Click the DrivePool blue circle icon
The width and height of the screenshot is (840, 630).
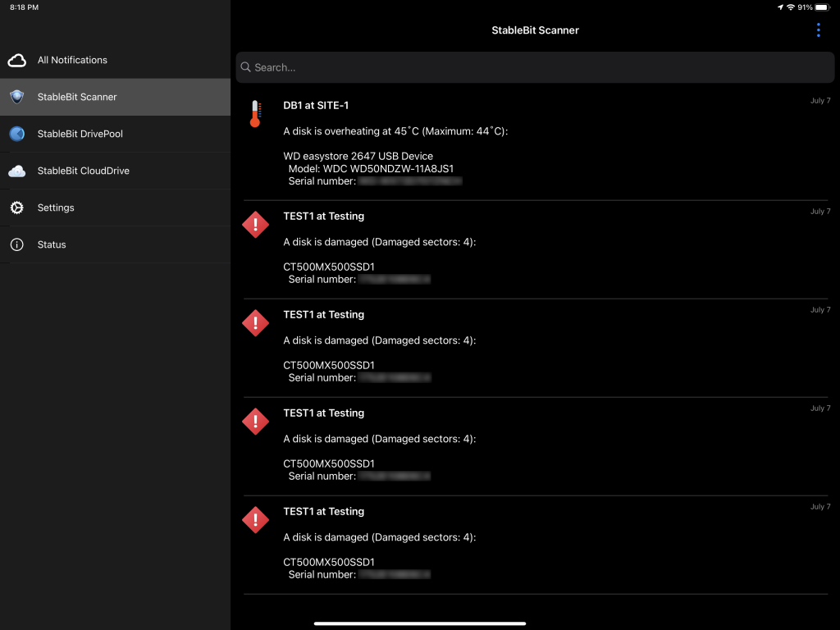click(17, 134)
